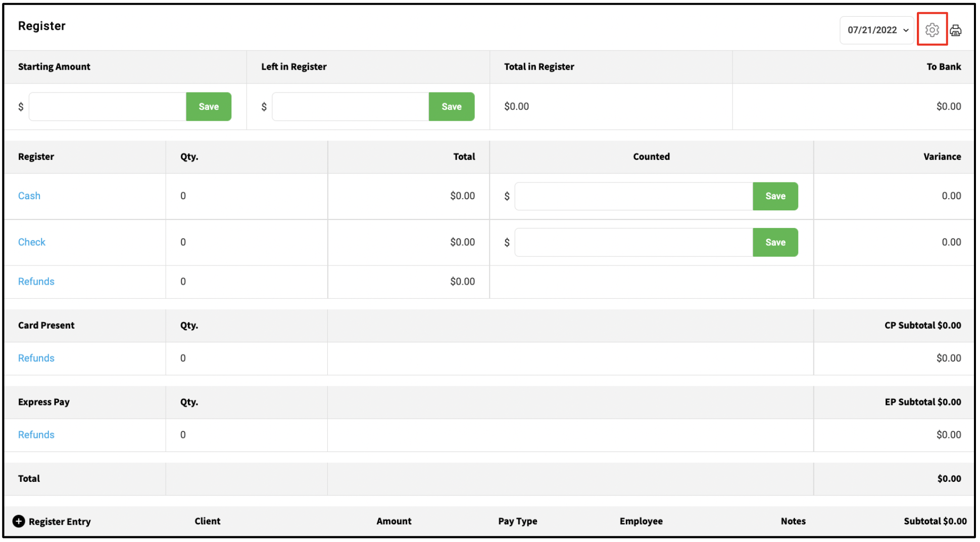Click the Amount column header
980x542 pixels.
[394, 521]
